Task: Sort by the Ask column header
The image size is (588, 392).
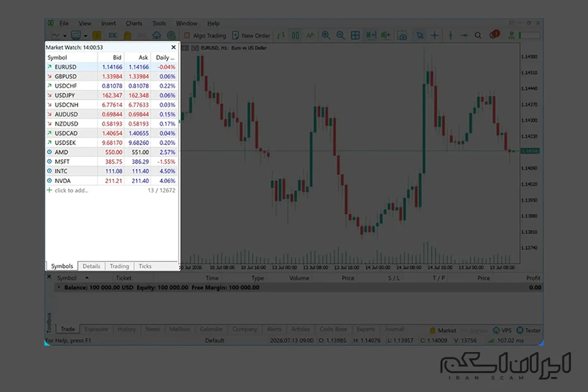Action: pos(138,57)
